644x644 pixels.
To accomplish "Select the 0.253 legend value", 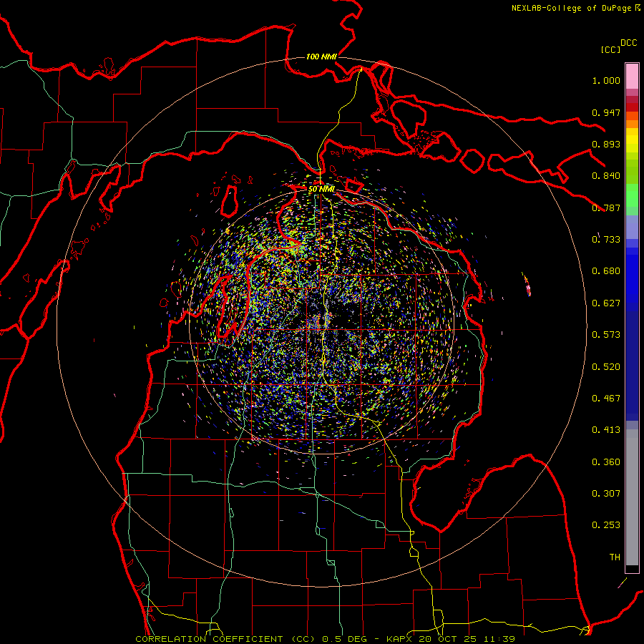I will tap(606, 525).
